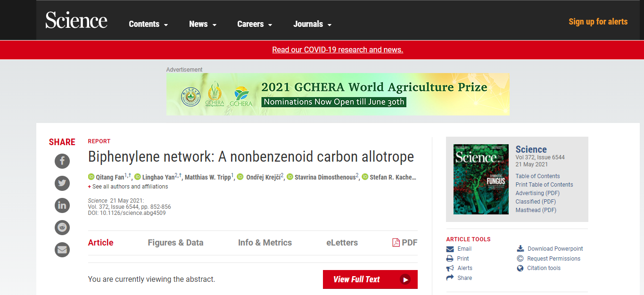Screen dimensions: 644x295
Task: Click the Email envelope icon in Article Tools
Action: [450, 249]
